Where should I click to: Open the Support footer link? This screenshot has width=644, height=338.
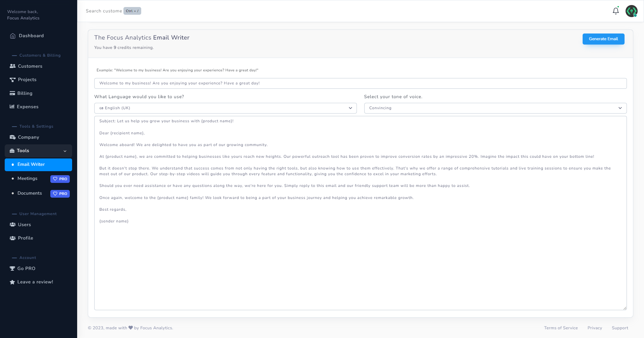[x=620, y=328]
